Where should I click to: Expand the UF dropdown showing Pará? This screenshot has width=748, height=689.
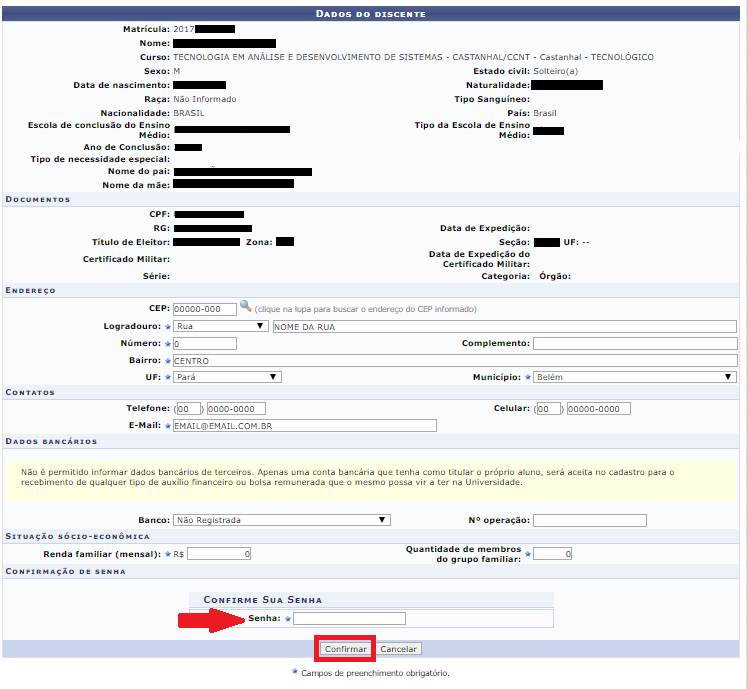[x=227, y=377]
